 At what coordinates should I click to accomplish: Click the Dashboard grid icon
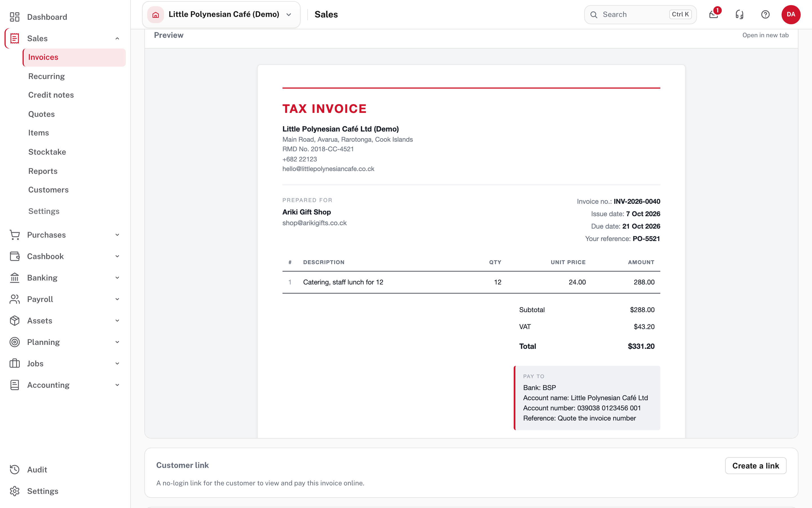(14, 17)
